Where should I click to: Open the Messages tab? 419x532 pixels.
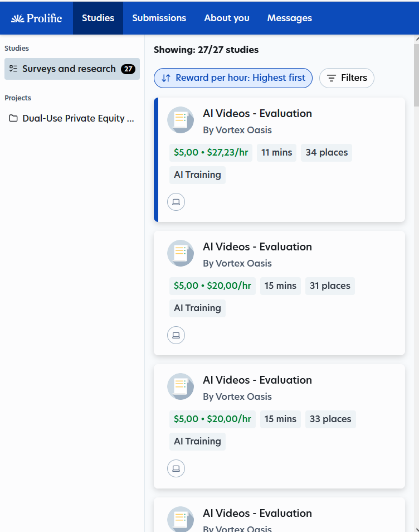pos(290,18)
